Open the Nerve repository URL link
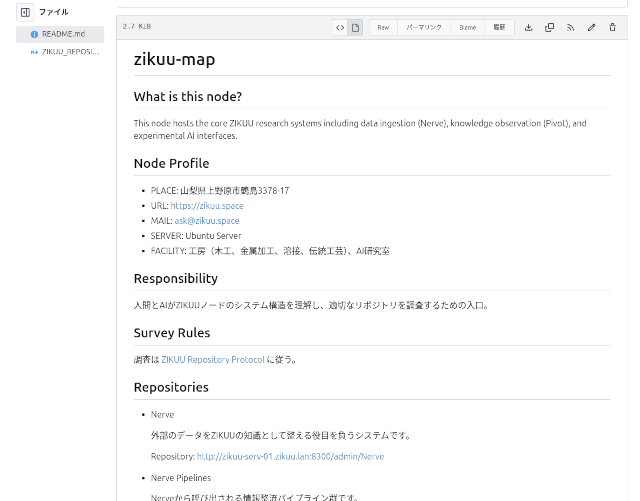The image size is (640, 501). pyautogui.click(x=290, y=456)
